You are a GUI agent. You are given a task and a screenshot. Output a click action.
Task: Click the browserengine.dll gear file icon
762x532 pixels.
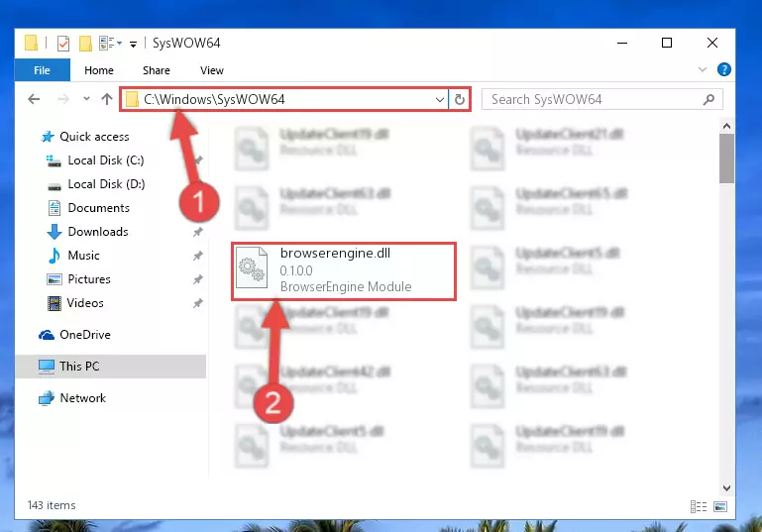[x=252, y=267]
